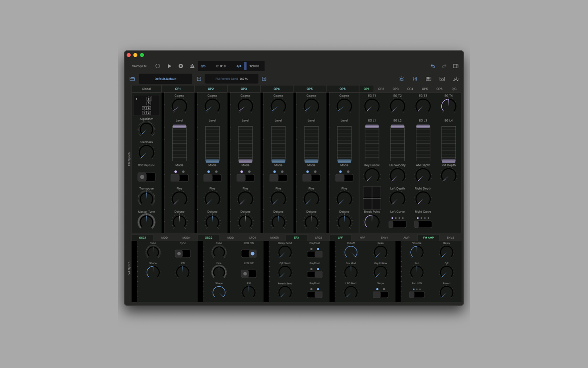Click the Transpose knob

pyautogui.click(x=146, y=199)
